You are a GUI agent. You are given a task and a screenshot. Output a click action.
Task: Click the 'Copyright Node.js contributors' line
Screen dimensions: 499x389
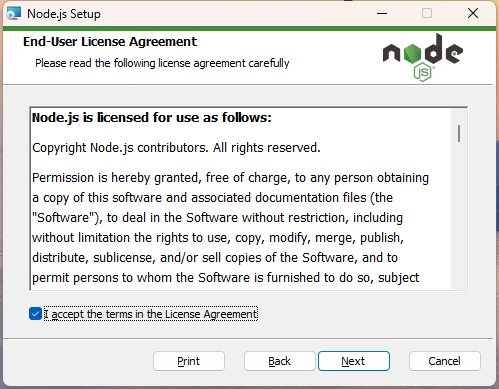(176, 148)
